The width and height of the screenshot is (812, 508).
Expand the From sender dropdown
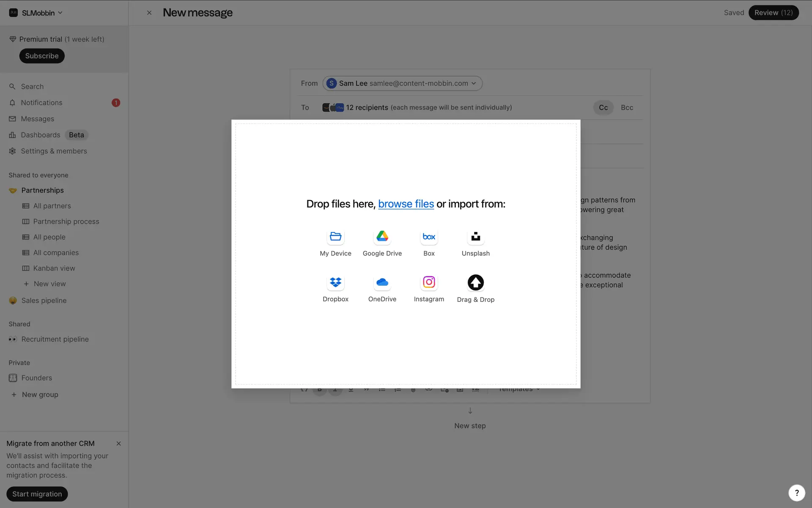tap(402, 83)
